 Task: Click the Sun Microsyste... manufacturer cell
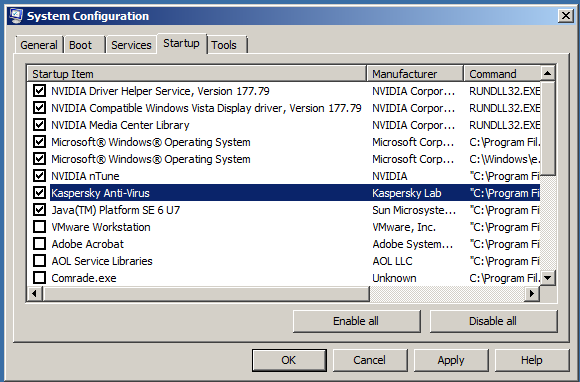tap(414, 210)
